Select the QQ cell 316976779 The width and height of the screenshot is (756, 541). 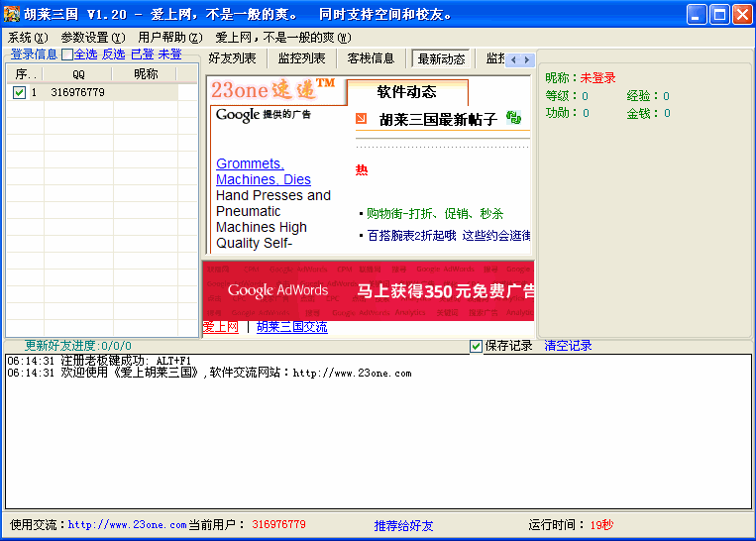77,92
